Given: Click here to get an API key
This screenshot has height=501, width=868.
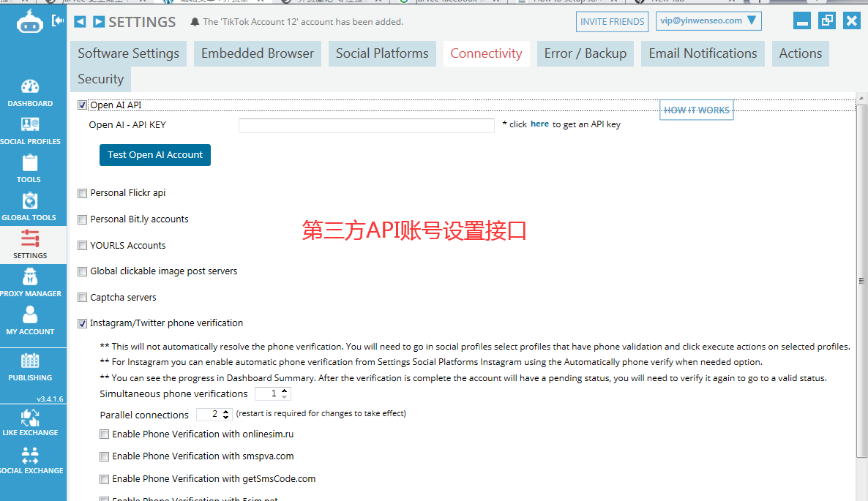Looking at the screenshot, I should click(x=539, y=124).
